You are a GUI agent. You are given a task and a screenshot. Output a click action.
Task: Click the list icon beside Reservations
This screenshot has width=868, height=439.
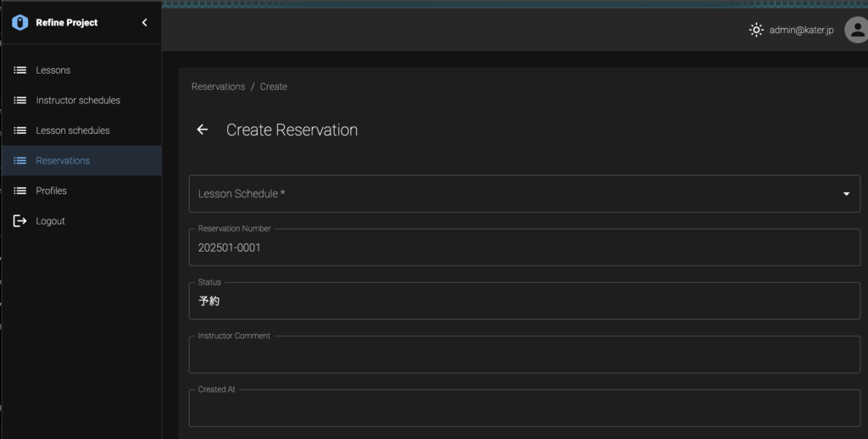coord(20,160)
